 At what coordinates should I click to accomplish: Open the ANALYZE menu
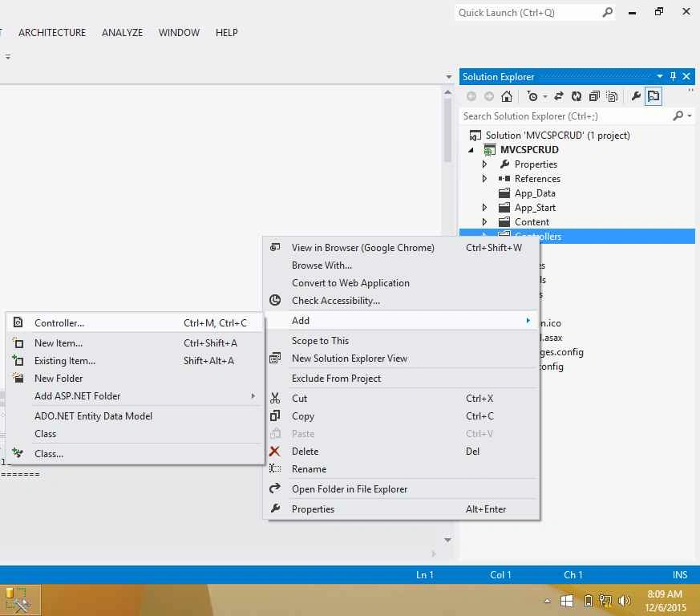pos(123,33)
